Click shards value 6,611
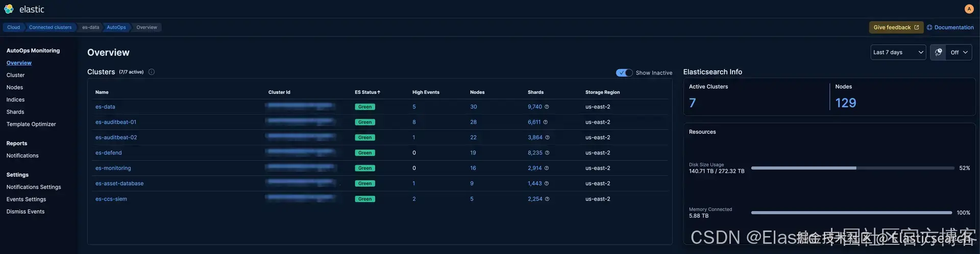 coord(534,122)
